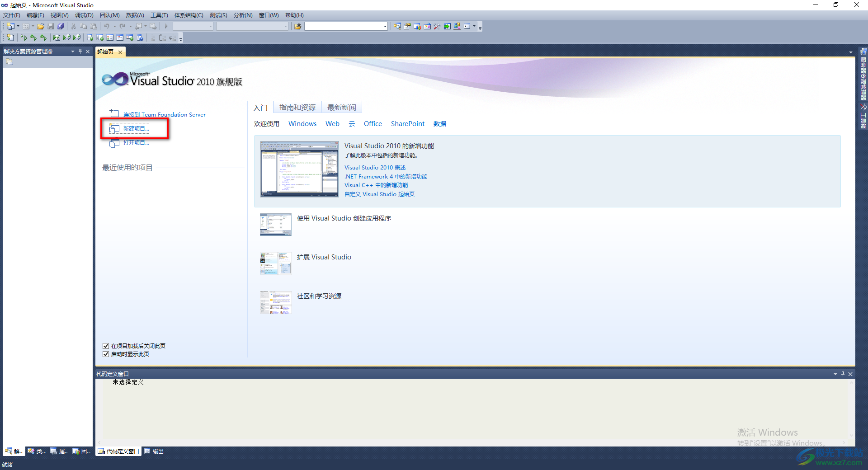Click Show All Files icon in Solution Explorer

click(x=9, y=62)
